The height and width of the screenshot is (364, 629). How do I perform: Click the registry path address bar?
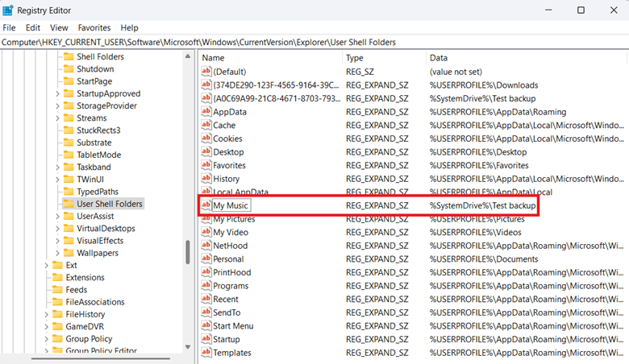point(314,42)
